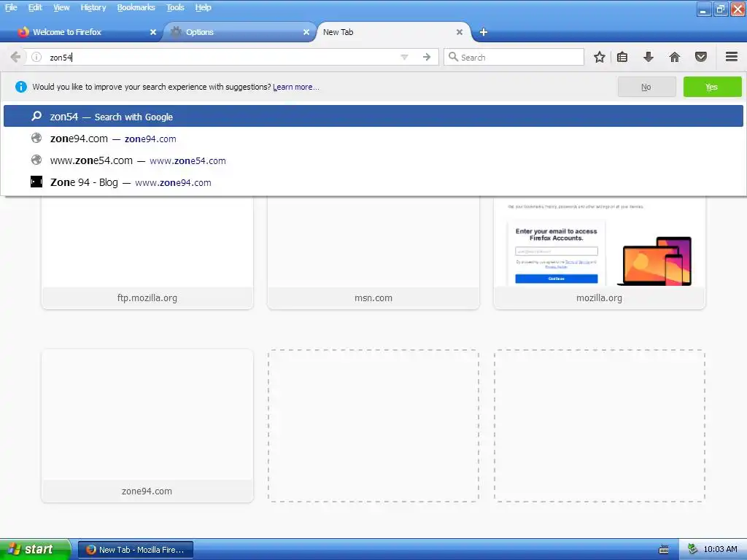
Task: Select the Zone 94 - Blog suggestion
Action: coord(373,182)
